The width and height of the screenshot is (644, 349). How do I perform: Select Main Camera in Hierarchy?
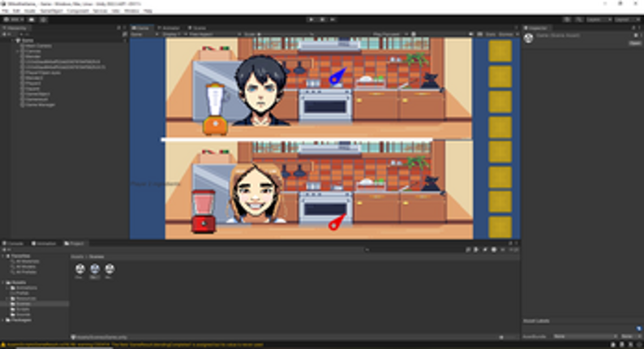[38, 45]
